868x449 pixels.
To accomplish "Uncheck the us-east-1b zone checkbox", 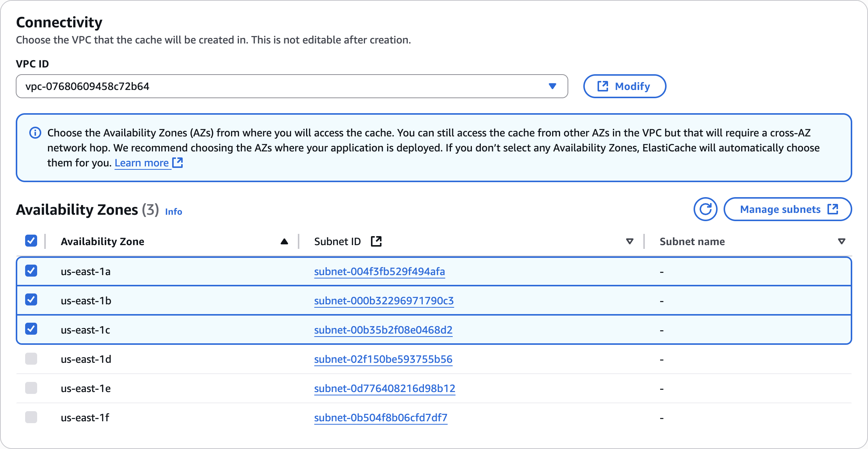I will [31, 300].
